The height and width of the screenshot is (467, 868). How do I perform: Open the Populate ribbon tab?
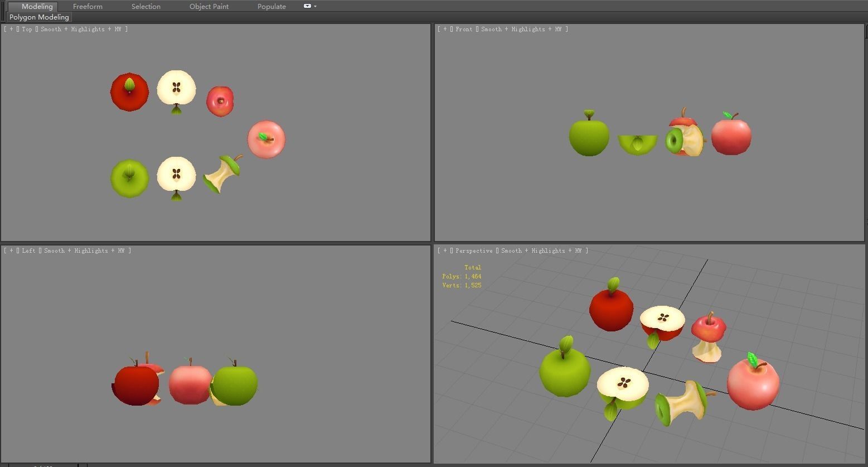pyautogui.click(x=271, y=6)
